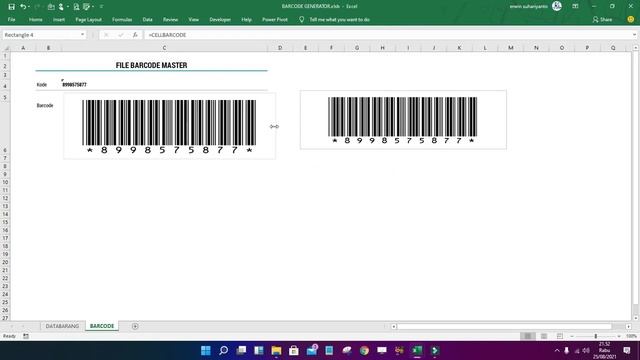Open the Developer ribbon tab
The image size is (640, 360).
[220, 19]
